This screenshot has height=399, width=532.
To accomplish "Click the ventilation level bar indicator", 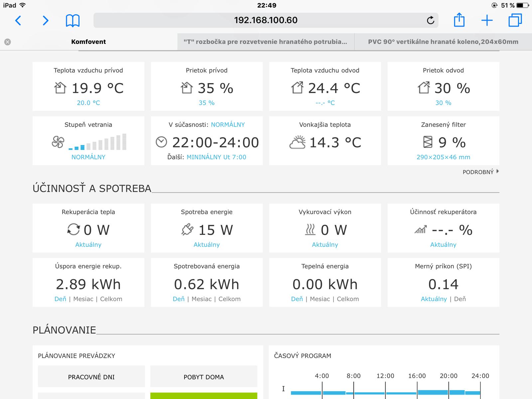I will [97, 142].
